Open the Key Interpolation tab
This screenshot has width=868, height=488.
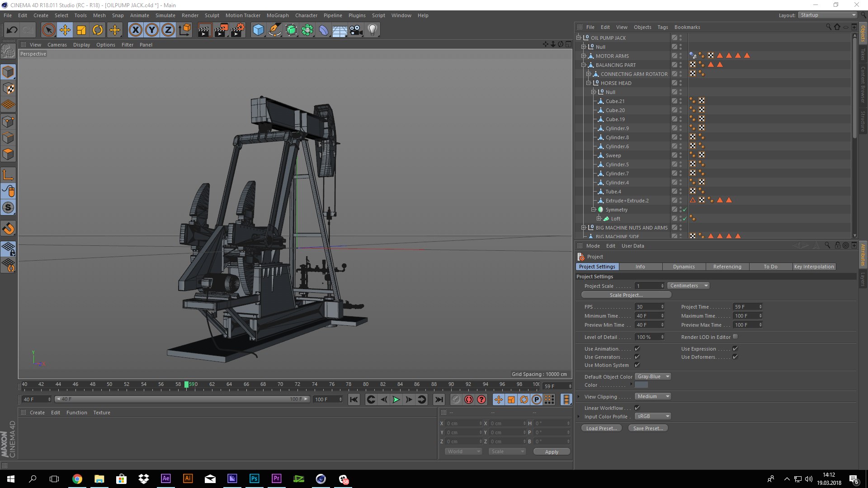pos(814,267)
